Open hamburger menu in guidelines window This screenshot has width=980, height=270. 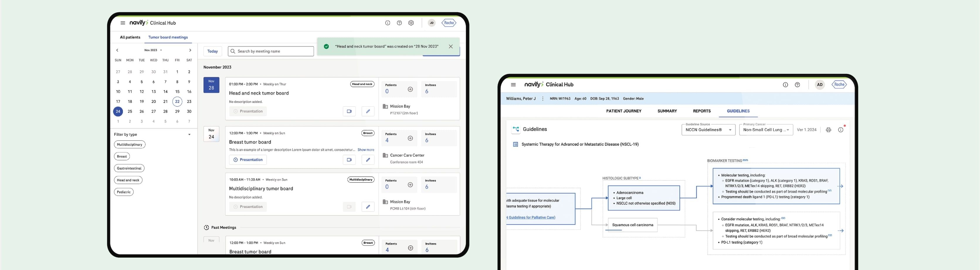pos(513,85)
